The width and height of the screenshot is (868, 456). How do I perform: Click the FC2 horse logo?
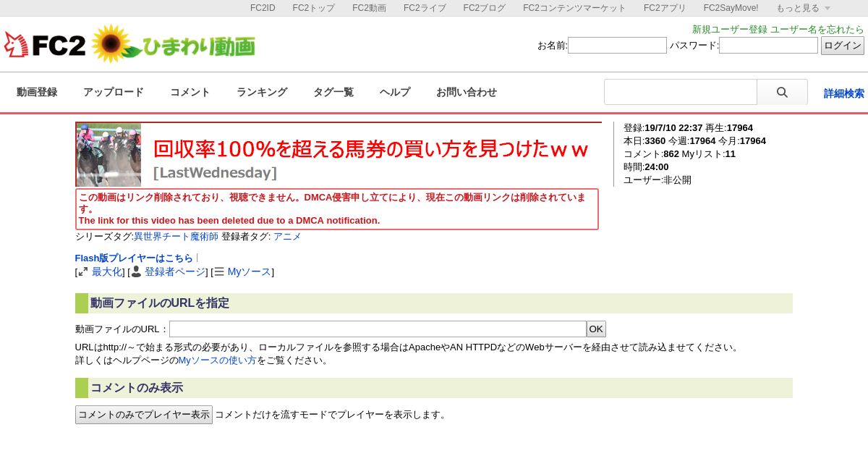tap(45, 45)
